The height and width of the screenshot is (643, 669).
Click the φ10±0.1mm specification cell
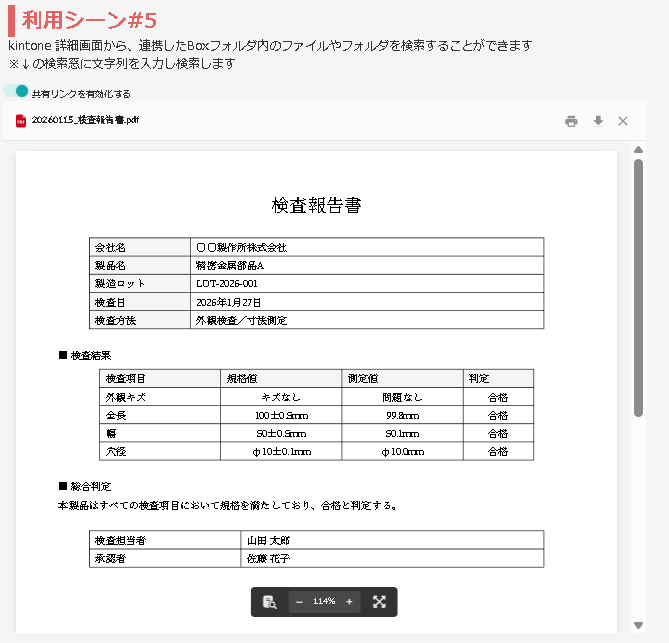(x=281, y=451)
